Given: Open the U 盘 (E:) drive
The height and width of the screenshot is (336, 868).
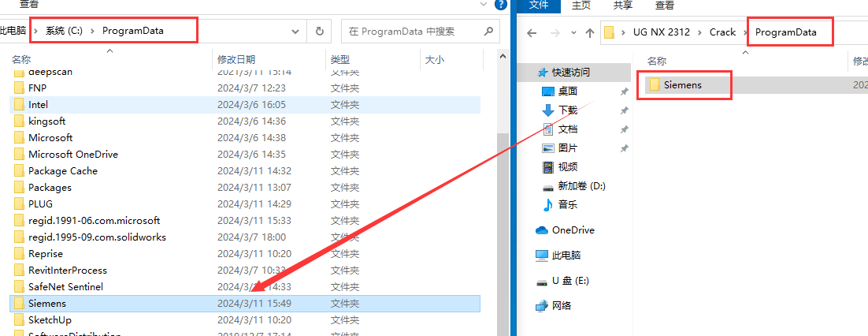Looking at the screenshot, I should pos(569,281).
